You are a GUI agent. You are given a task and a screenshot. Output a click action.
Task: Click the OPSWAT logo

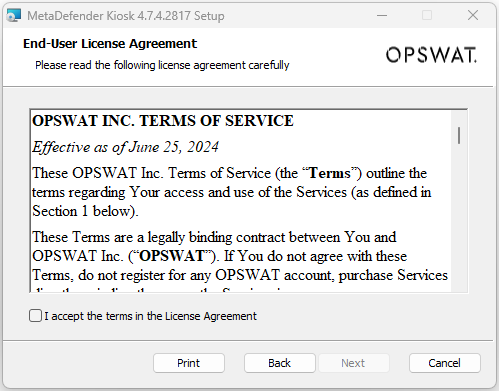click(x=431, y=55)
